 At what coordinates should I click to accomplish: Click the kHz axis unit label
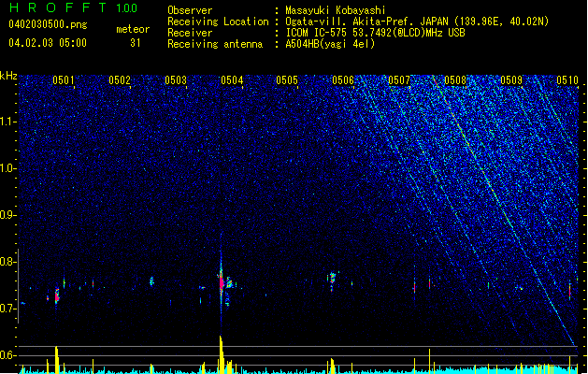[x=8, y=76]
